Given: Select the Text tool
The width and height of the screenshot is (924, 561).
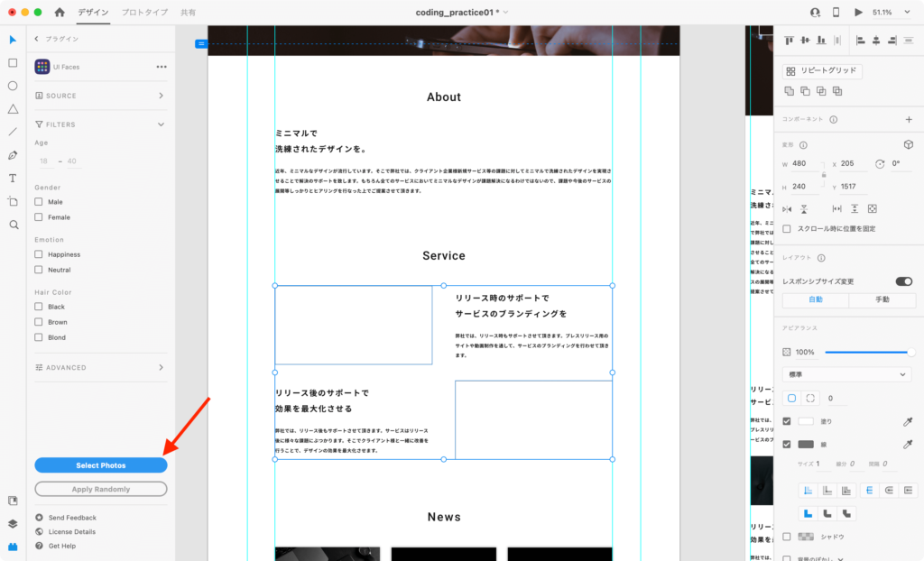Looking at the screenshot, I should point(13,178).
